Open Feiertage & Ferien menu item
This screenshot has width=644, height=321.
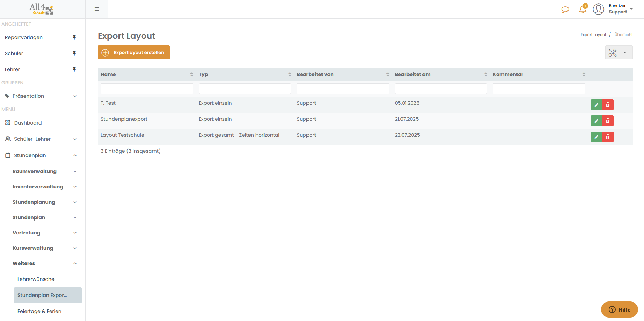point(39,311)
